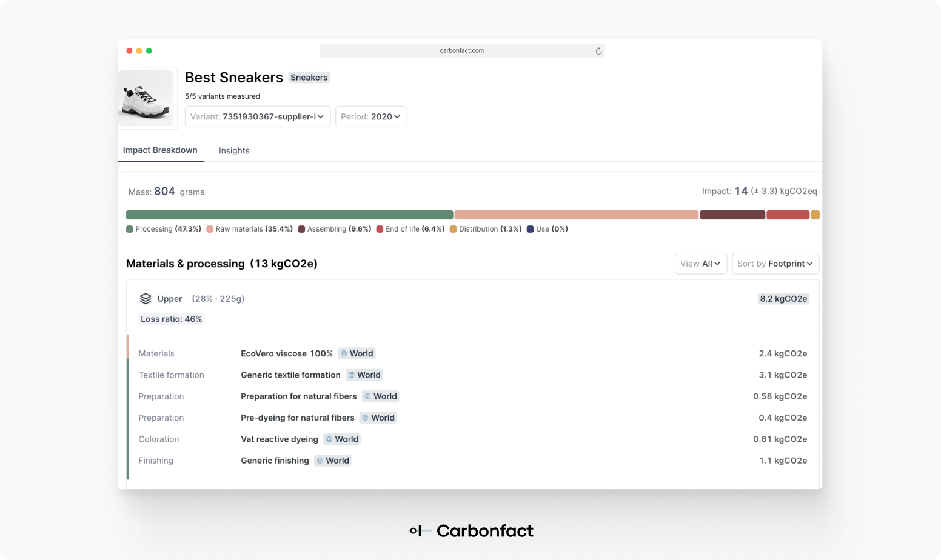941x560 pixels.
Task: Click the Generic finishing process
Action: click(x=275, y=461)
